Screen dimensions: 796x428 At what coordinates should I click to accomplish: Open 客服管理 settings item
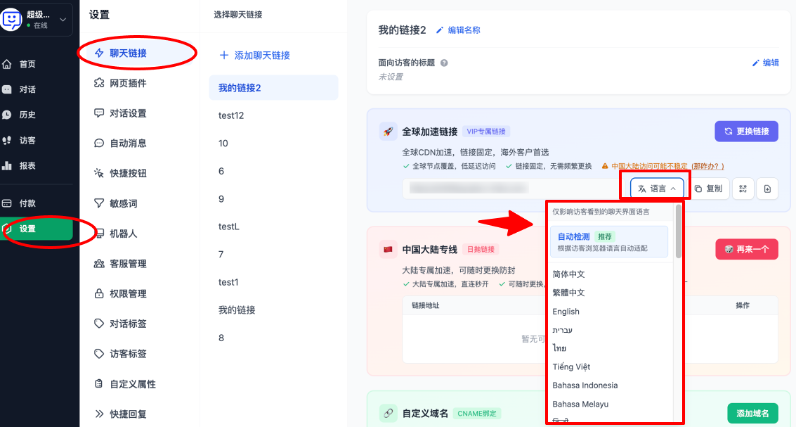128,264
